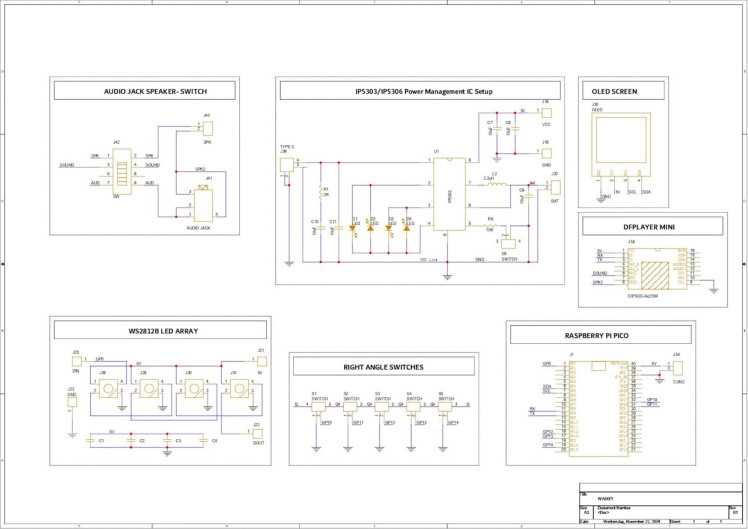
Task: Click the OLED screen component symbol
Action: click(x=621, y=145)
